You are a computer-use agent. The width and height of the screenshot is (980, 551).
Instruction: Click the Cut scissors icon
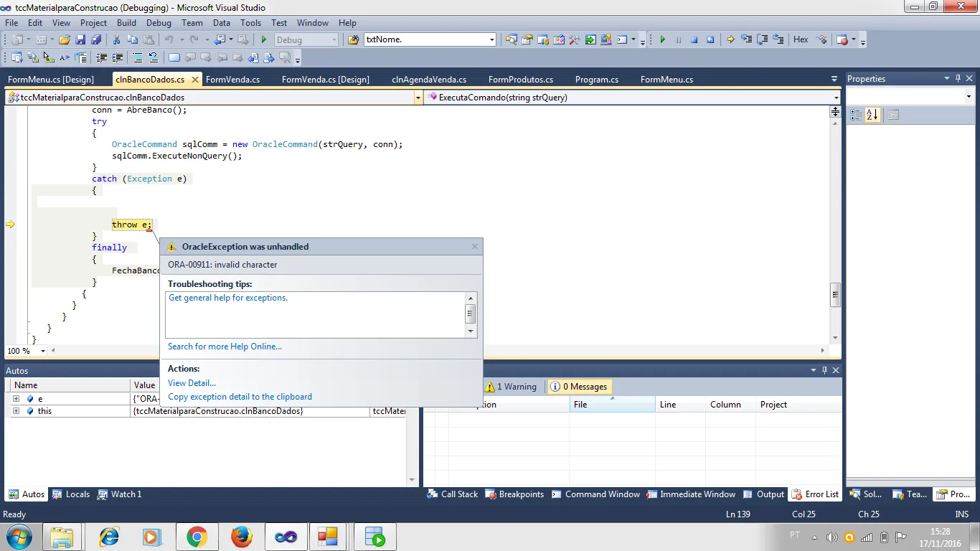(x=116, y=39)
